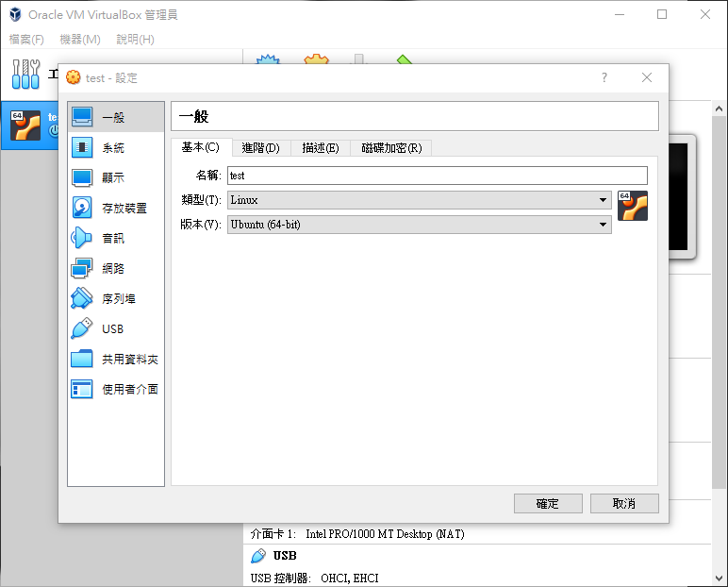Open the 使用者介面 (User Interface) category
The image size is (728, 587).
point(116,389)
